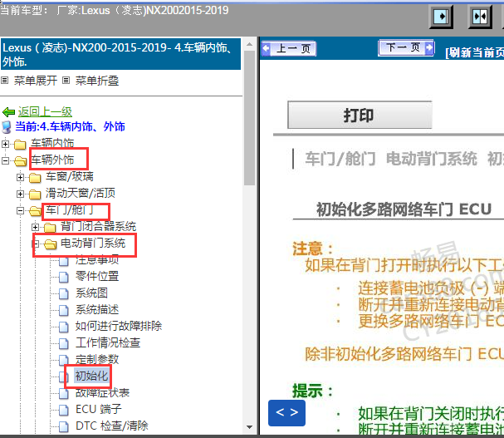Screen dimensions: 504x438
Task: Refresh current page via 刷新当前页
Action: [474, 52]
